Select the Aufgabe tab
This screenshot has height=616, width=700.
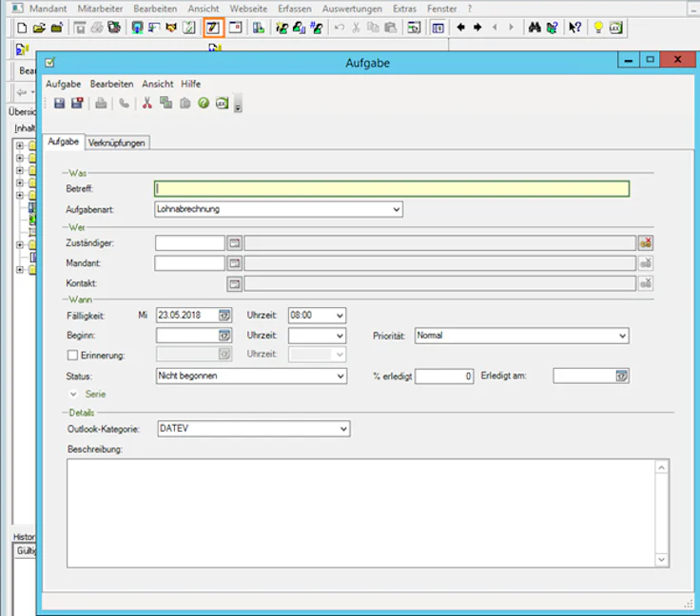tap(64, 142)
